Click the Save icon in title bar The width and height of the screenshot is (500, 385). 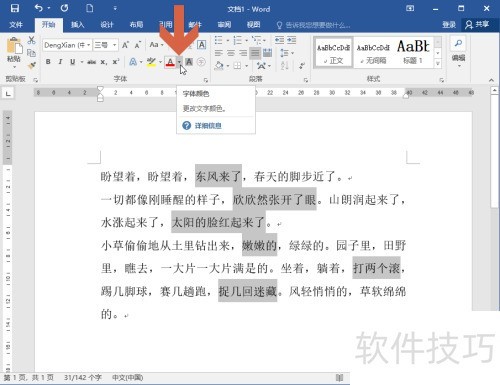pyautogui.click(x=15, y=8)
